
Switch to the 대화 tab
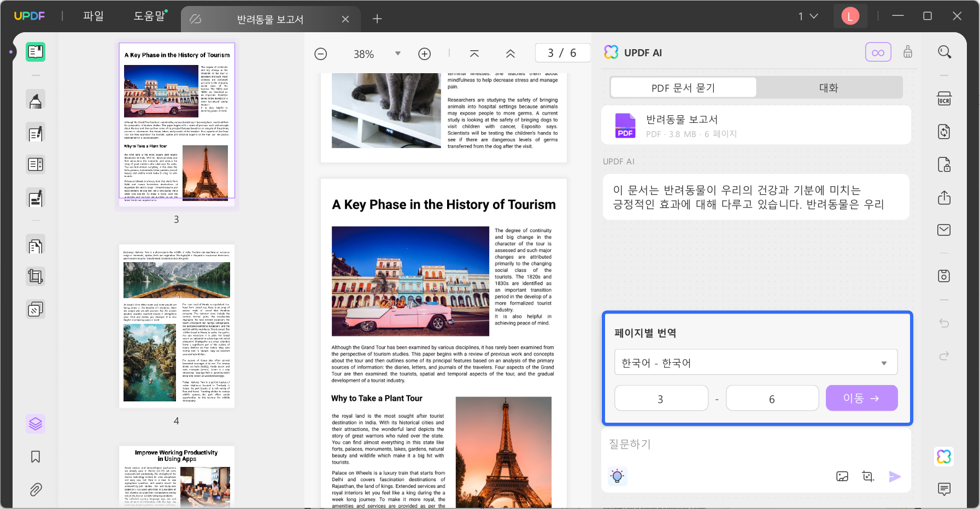[829, 87]
